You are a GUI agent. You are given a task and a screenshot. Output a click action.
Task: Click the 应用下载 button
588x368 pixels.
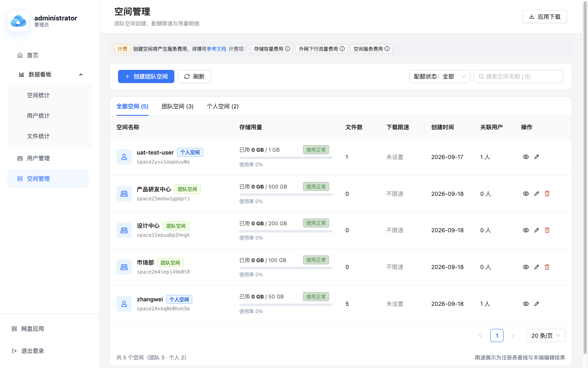click(545, 17)
